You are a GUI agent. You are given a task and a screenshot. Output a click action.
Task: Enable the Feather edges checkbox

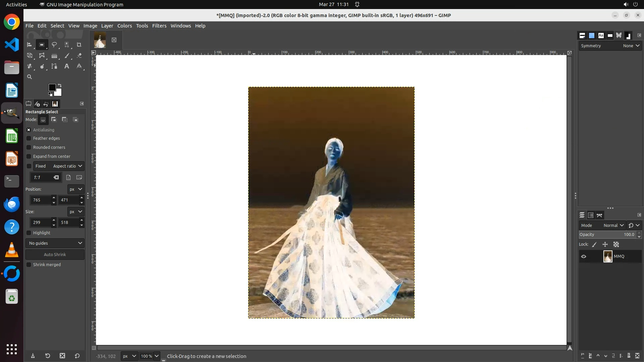(29, 138)
